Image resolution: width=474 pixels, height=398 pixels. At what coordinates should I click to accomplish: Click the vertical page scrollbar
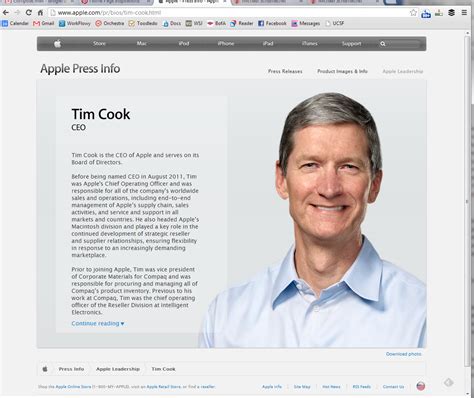click(467, 200)
